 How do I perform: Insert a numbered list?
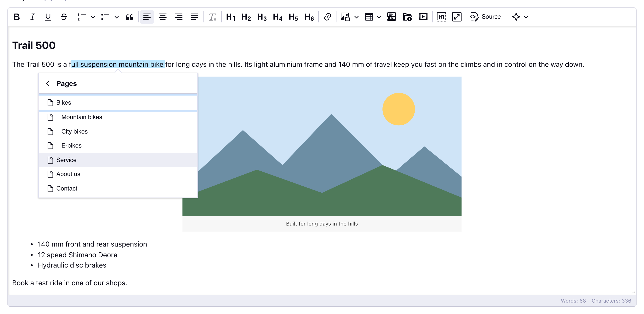pos(82,17)
